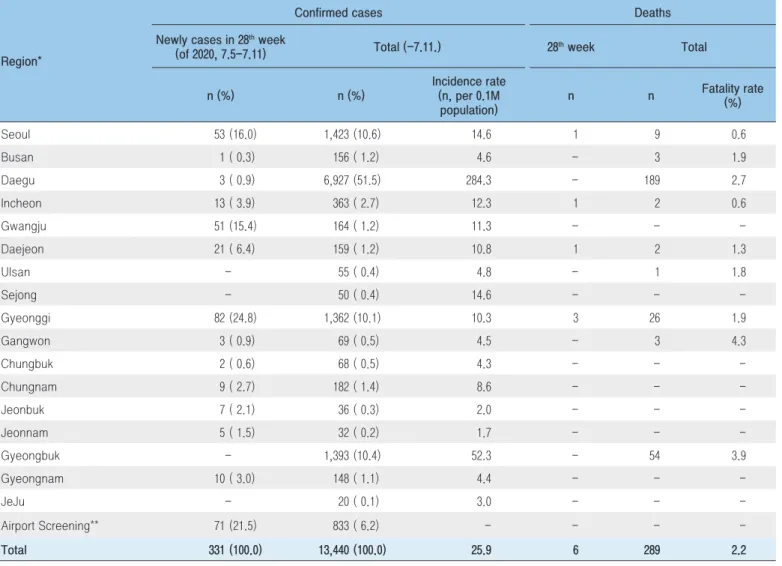The height and width of the screenshot is (566, 782).
Task: Click total 28th week deaths '6'
Action: 576,550
